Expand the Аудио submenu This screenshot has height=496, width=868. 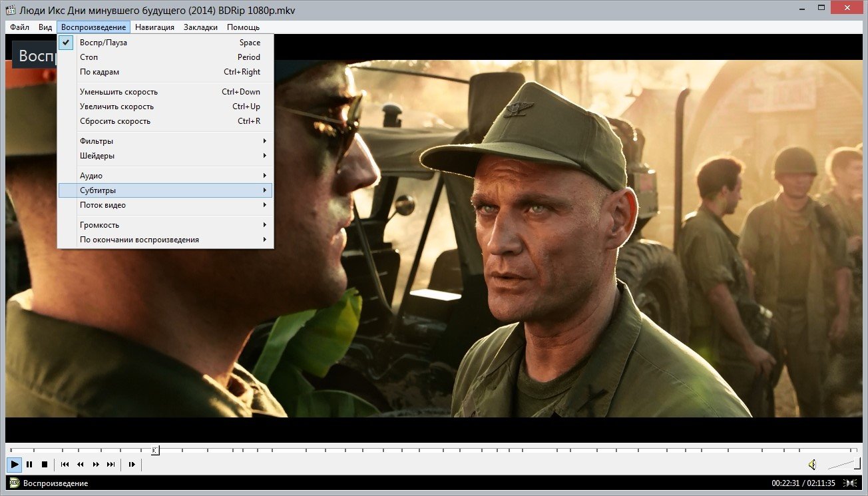166,176
